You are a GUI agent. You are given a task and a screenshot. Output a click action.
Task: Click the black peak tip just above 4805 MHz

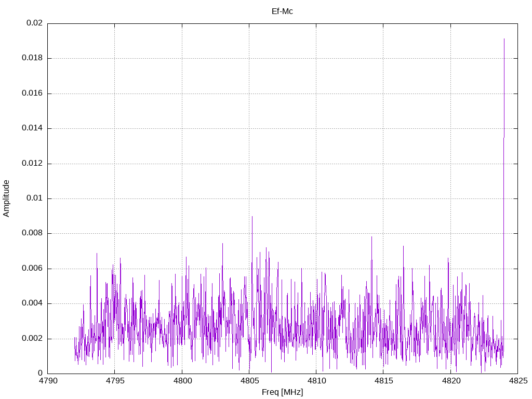(252, 217)
